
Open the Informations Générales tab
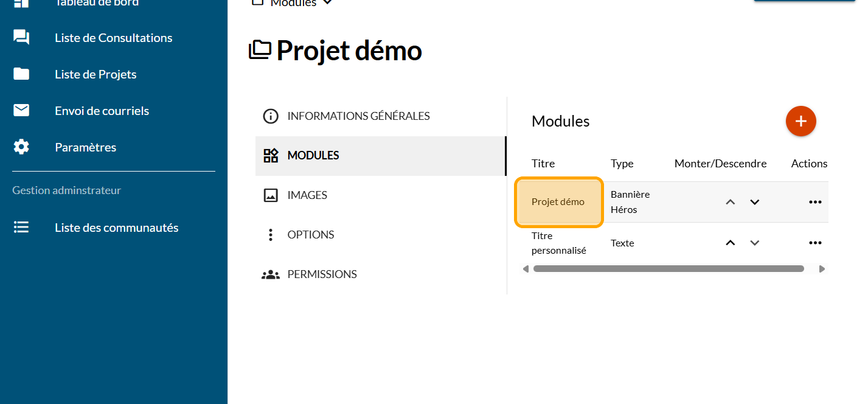358,116
